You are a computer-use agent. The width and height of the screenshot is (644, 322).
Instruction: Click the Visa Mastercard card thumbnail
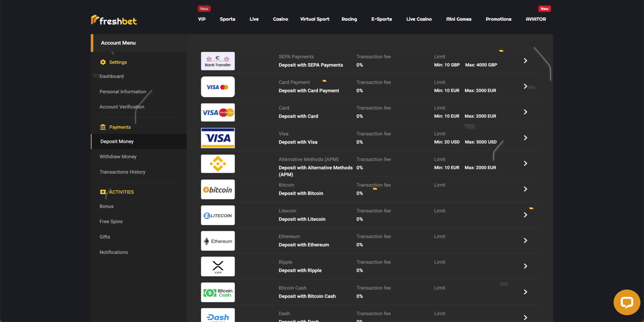click(218, 113)
